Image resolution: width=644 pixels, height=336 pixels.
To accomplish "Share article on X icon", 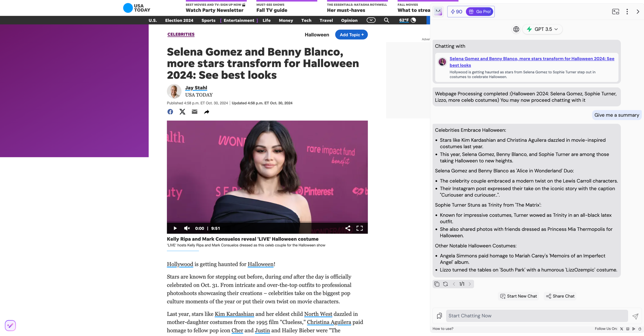I will click(182, 112).
